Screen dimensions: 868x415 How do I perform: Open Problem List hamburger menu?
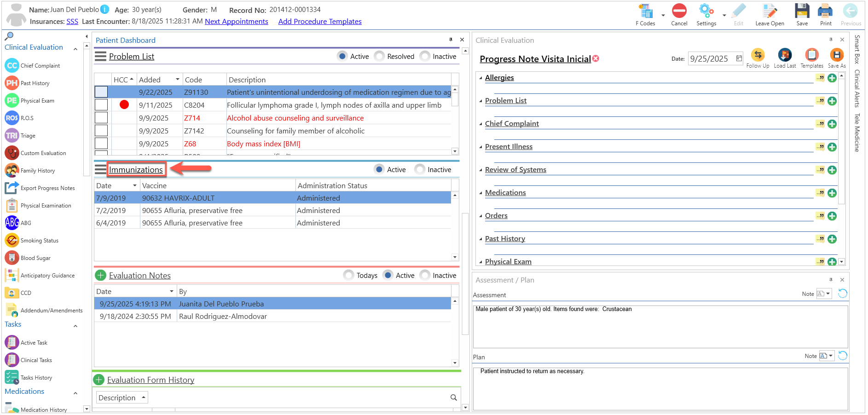click(x=100, y=57)
